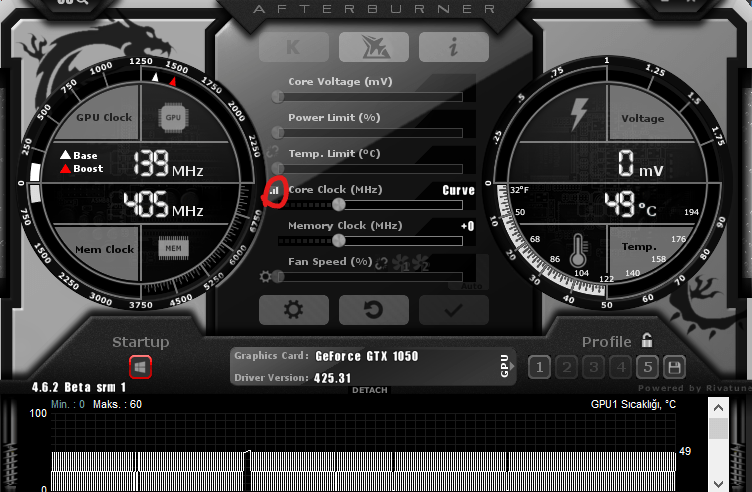Select profile slot 2
Image resolution: width=752 pixels, height=492 pixels.
[x=567, y=368]
